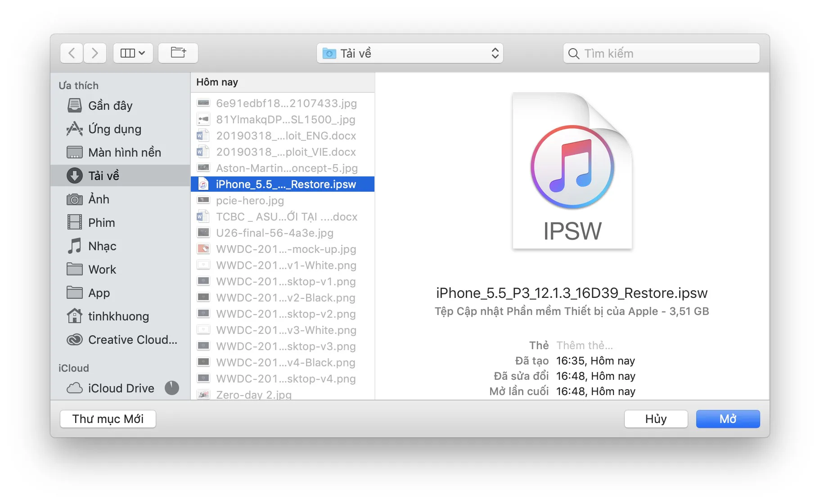Viewport: 820px width, 504px height.
Task: Open Ứng dụng in the sidebar
Action: tap(120, 129)
